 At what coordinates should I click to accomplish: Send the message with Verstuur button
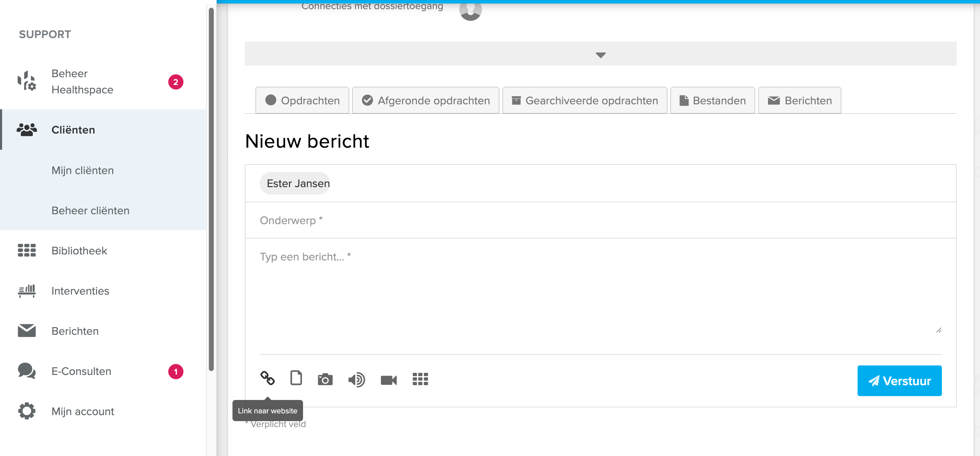899,380
